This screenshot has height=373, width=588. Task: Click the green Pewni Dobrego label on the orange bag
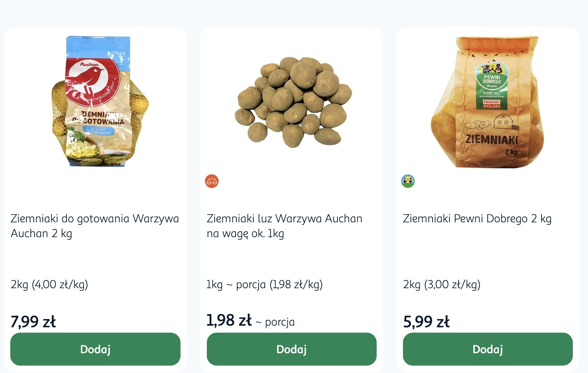pyautogui.click(x=492, y=86)
